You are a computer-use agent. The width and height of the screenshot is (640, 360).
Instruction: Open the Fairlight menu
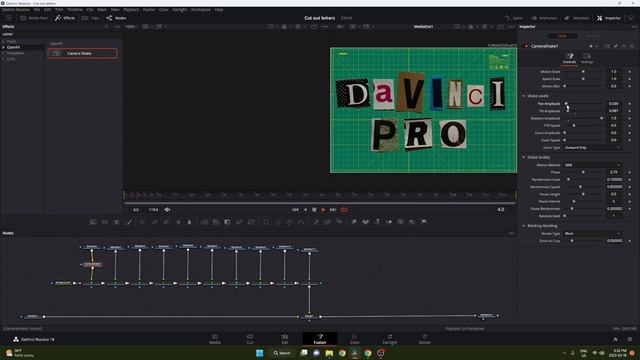180,9
